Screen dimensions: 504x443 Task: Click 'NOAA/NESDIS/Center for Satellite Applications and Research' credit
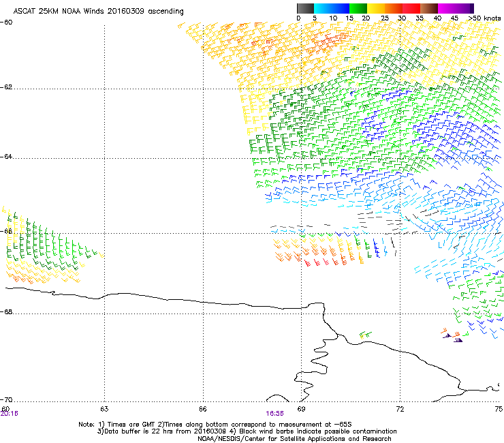pos(294,439)
